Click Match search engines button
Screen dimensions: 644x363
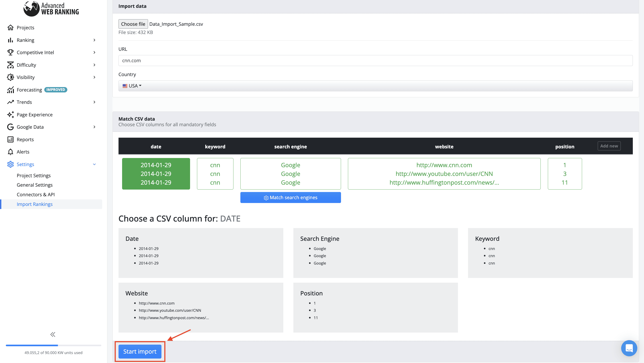pos(290,197)
